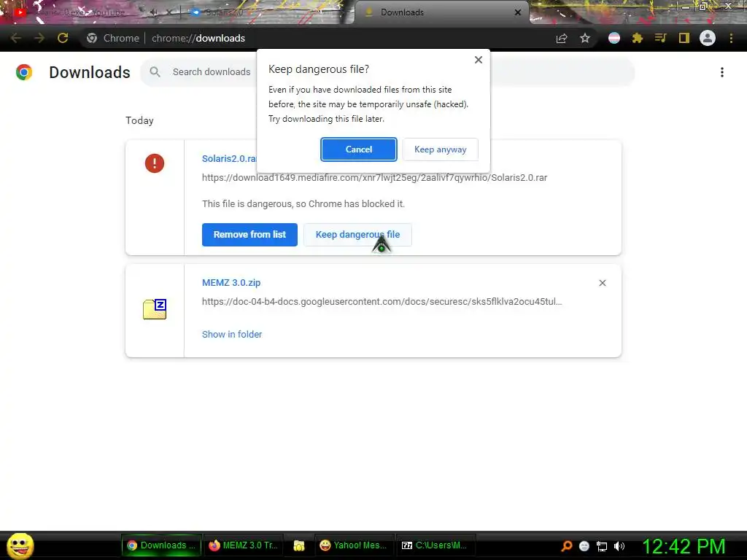Click the striped round extension icon
Viewport: 747px width, 560px height.
click(x=614, y=38)
